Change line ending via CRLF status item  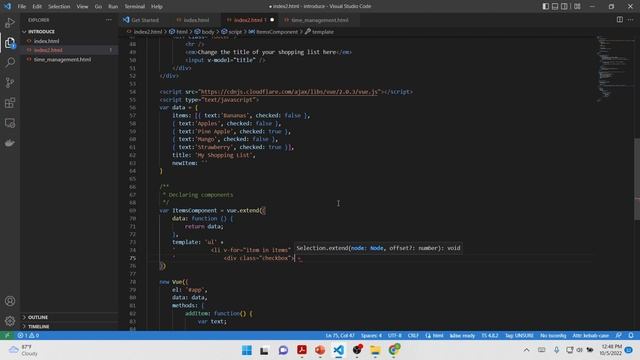413,335
